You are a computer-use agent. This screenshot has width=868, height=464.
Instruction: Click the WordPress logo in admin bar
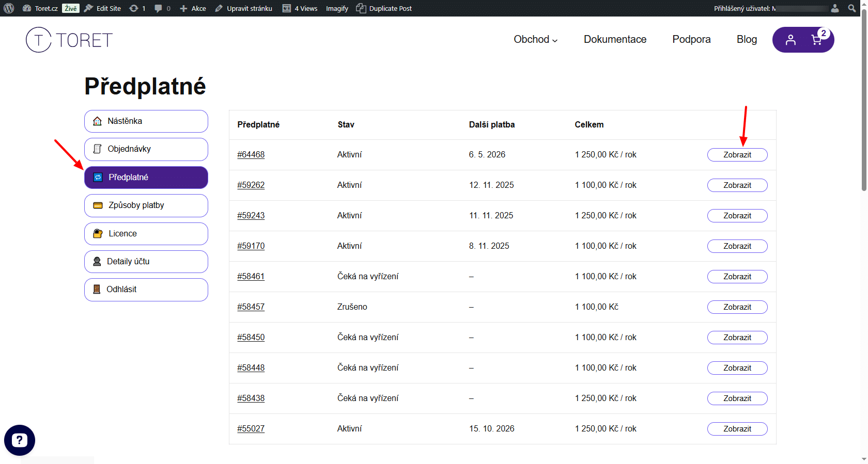[x=9, y=8]
